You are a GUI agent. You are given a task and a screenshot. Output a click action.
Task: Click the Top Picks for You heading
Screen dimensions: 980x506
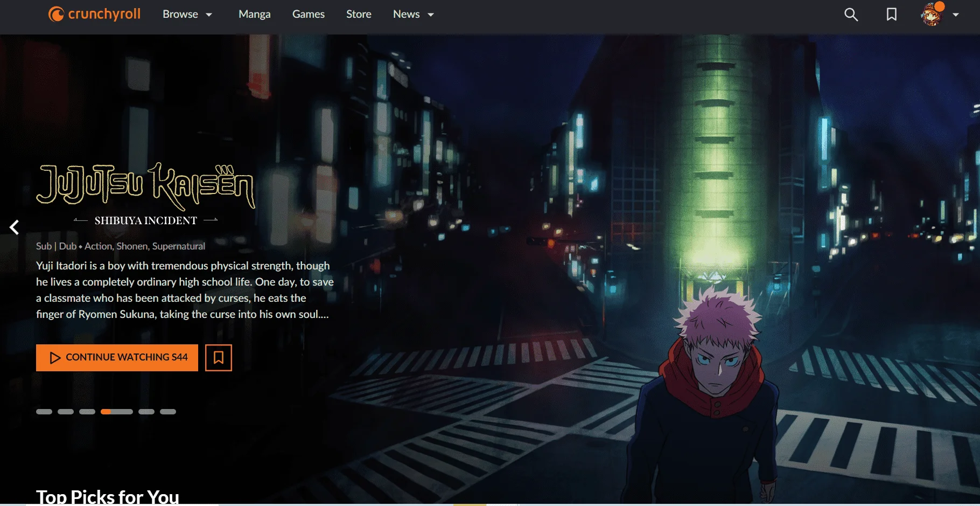pyautogui.click(x=108, y=497)
